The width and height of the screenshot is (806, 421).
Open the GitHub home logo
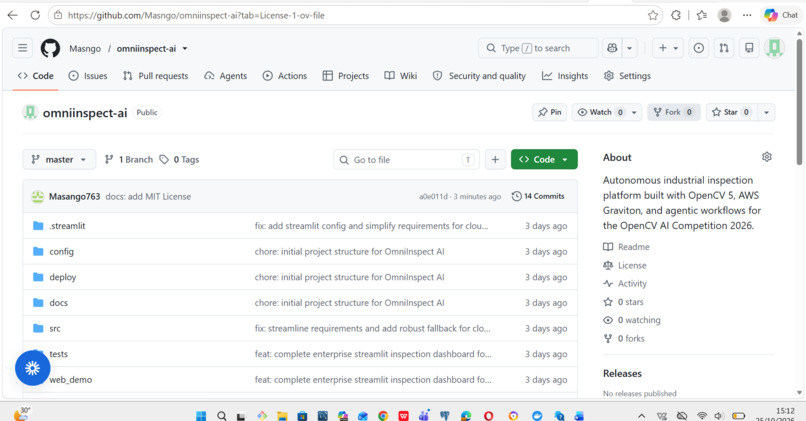[50, 48]
